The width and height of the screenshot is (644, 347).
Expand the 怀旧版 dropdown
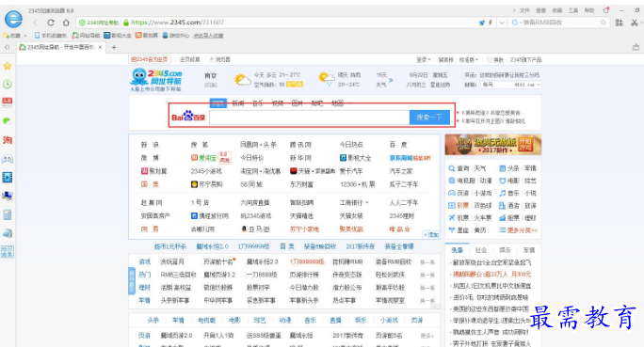(469, 60)
